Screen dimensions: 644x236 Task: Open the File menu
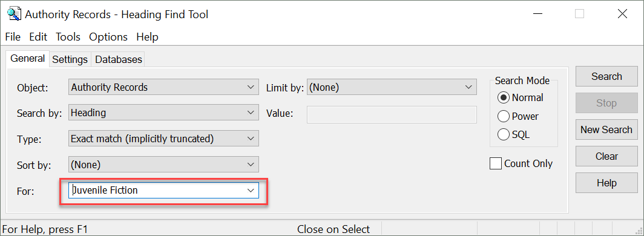(13, 37)
